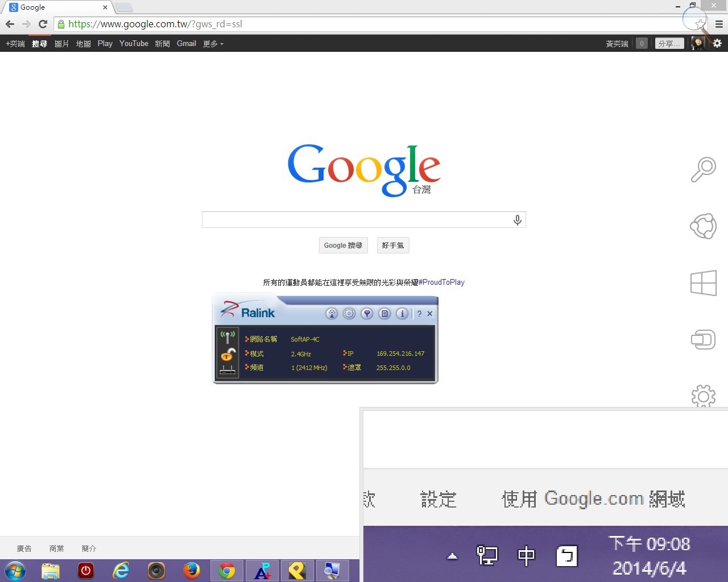Click the green SSL padlock icon
Viewport: 728px width, 582px height.
click(x=61, y=24)
